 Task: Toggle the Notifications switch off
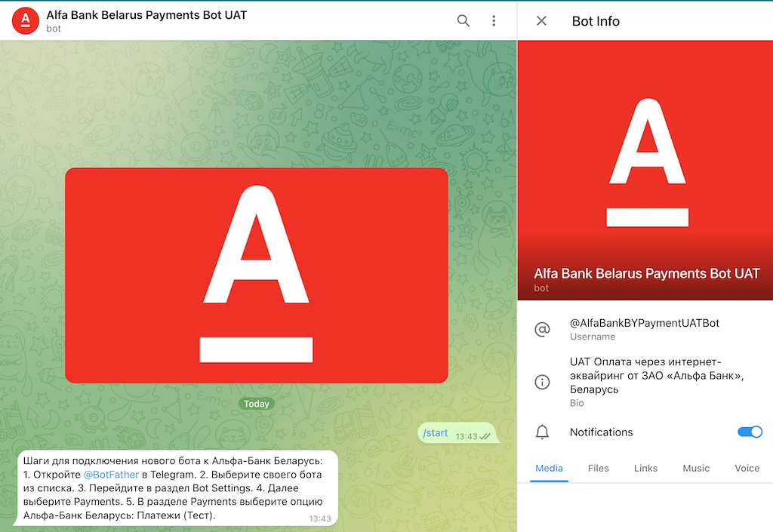click(750, 432)
